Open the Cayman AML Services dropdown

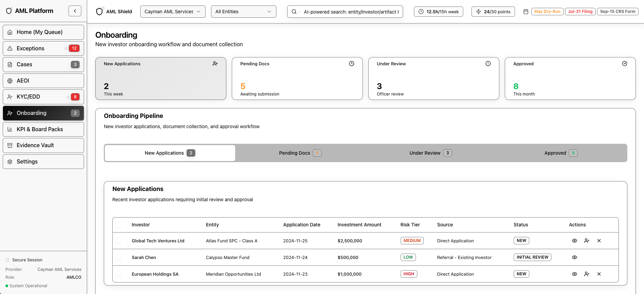[x=173, y=12]
